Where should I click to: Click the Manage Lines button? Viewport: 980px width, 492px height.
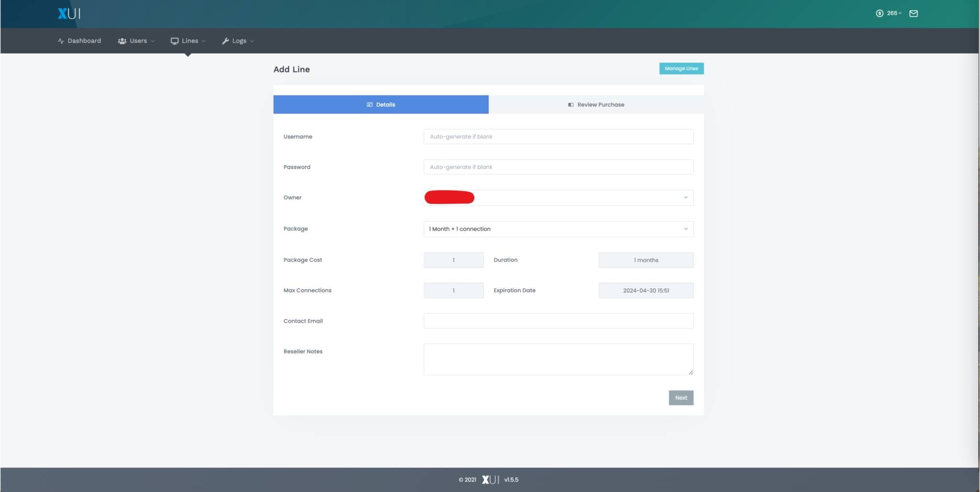[681, 68]
